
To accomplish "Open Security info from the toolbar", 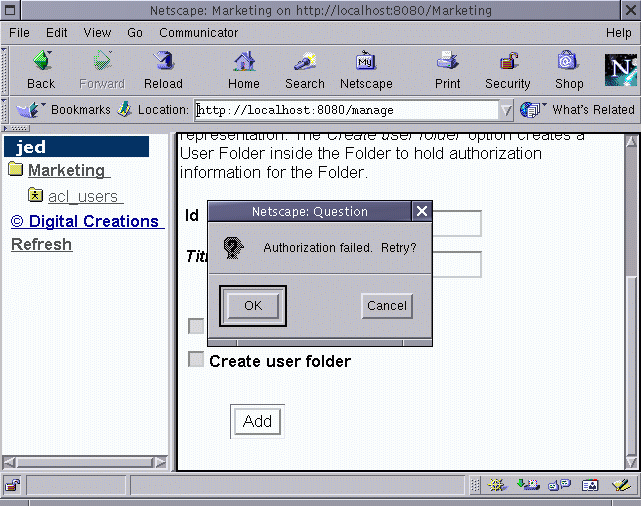I will coord(508,61).
